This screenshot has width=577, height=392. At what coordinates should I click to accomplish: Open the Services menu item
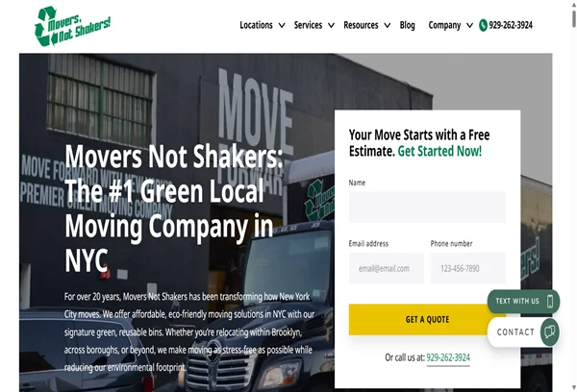(x=308, y=25)
